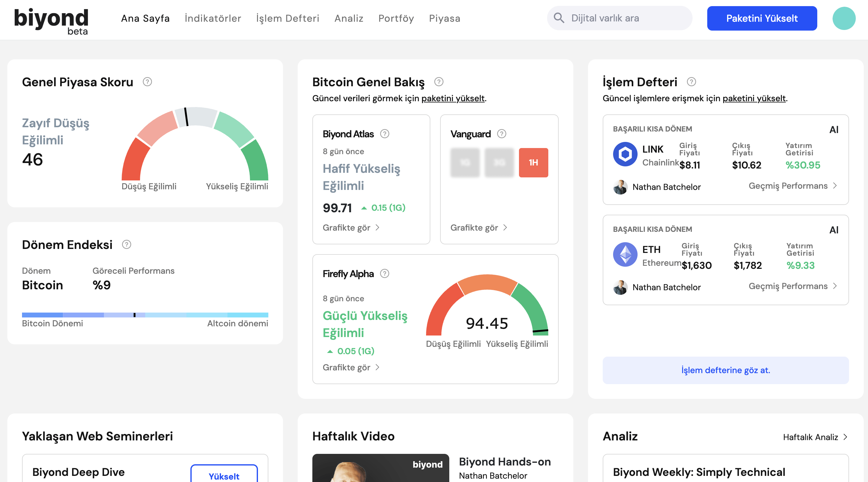Click the Ethereum coin icon

pyautogui.click(x=625, y=255)
